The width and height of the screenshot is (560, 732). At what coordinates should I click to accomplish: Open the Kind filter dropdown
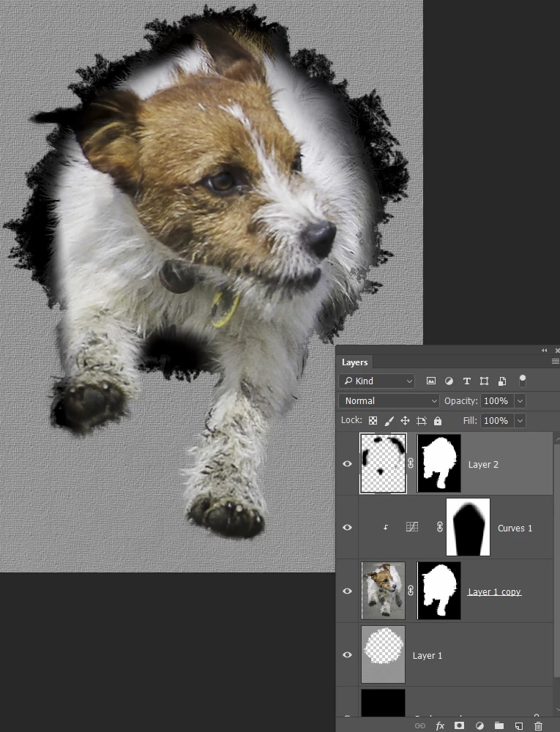377,381
